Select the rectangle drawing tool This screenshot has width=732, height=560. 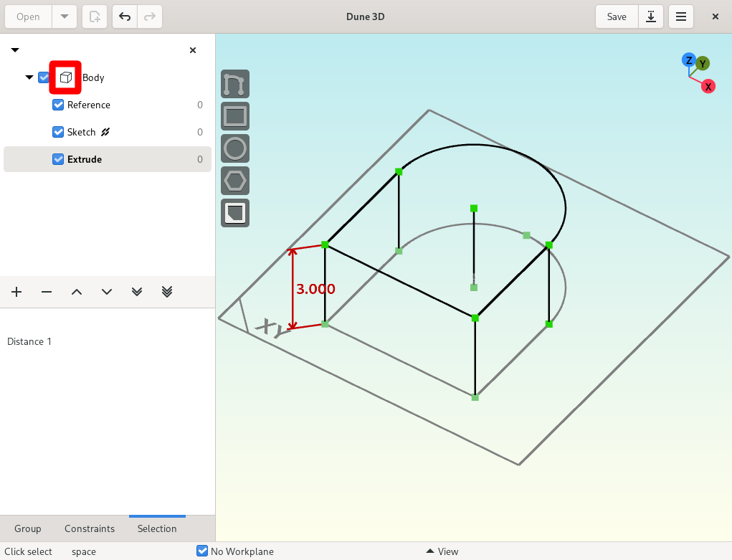click(x=235, y=116)
